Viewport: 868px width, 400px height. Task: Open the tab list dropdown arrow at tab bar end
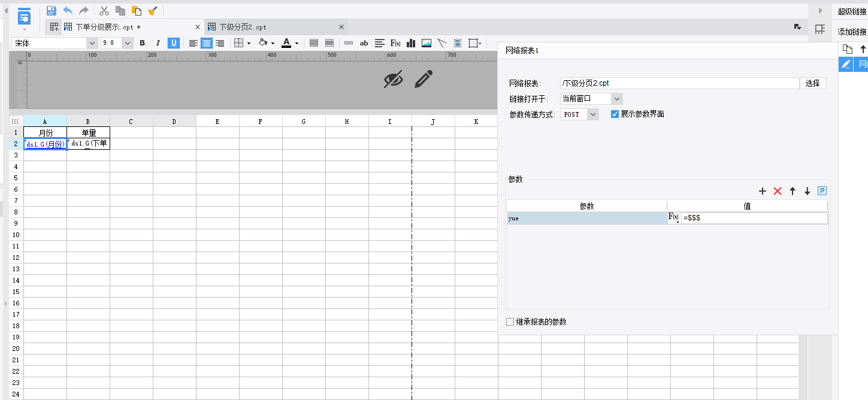(798, 27)
